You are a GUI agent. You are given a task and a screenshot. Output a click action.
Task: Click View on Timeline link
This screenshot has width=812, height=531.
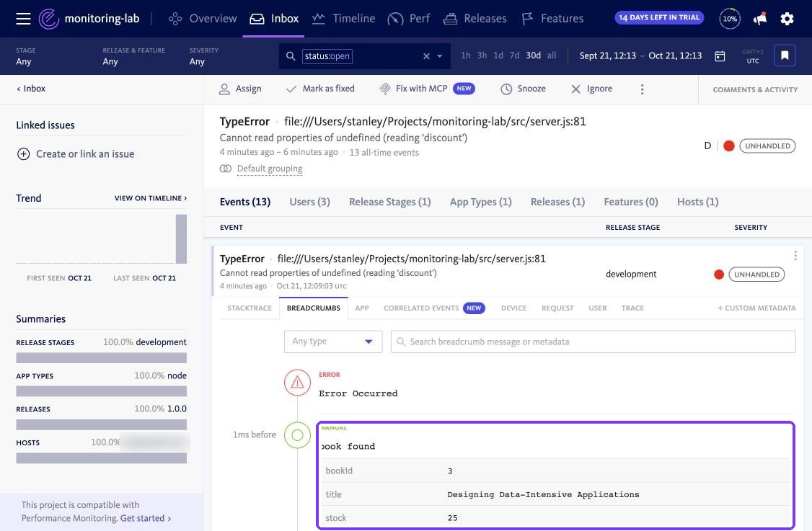click(x=151, y=198)
